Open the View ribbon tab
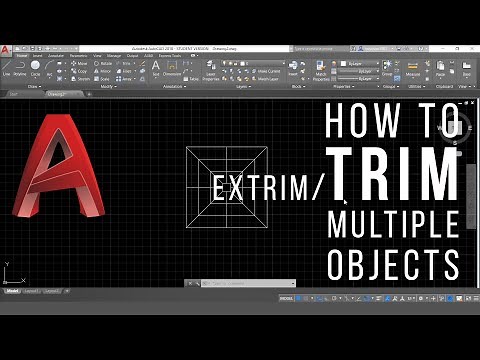The image size is (480, 360). [97, 56]
